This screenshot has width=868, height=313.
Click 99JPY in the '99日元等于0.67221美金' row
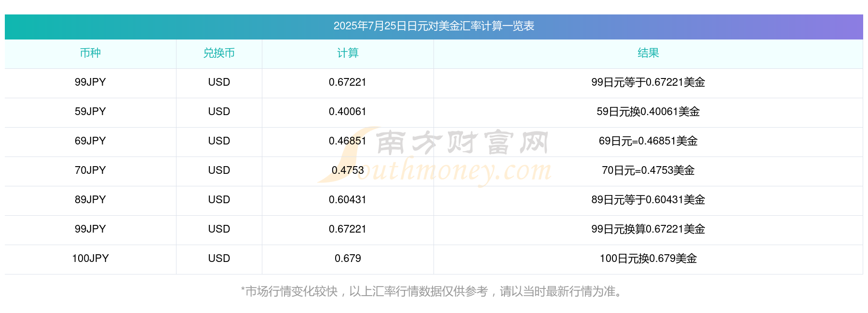click(90, 82)
